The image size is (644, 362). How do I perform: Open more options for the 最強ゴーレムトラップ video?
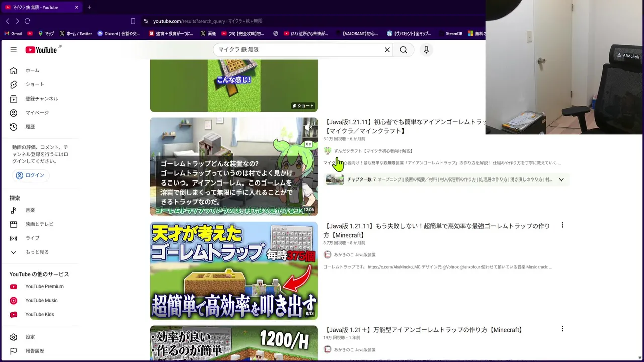coord(562,225)
